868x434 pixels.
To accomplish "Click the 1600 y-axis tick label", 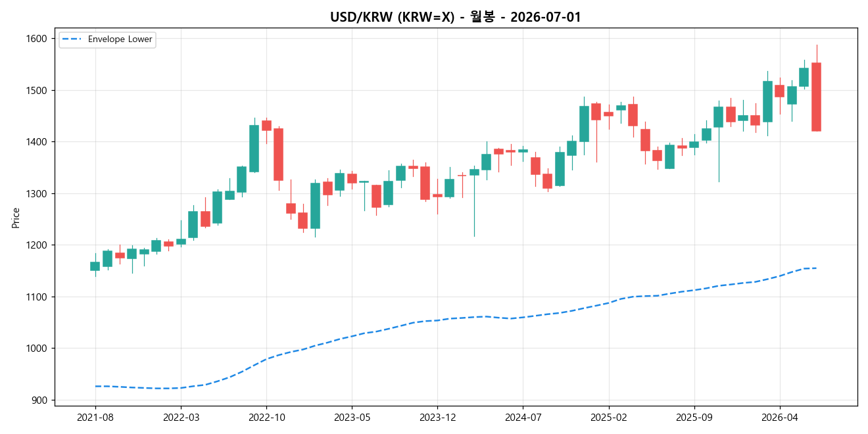I will coord(37,39).
